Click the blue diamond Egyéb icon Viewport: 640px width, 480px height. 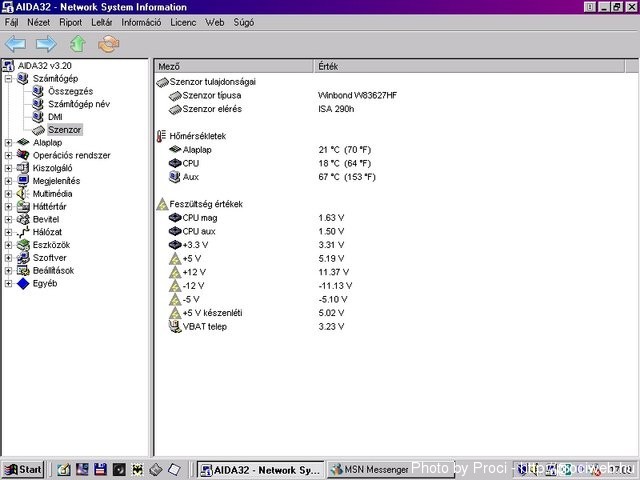click(x=23, y=283)
